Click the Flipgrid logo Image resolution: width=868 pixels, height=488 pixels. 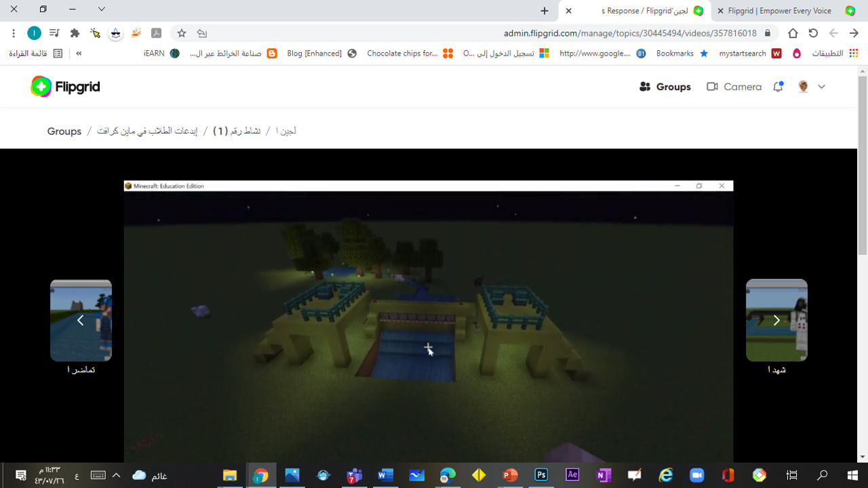(x=65, y=87)
